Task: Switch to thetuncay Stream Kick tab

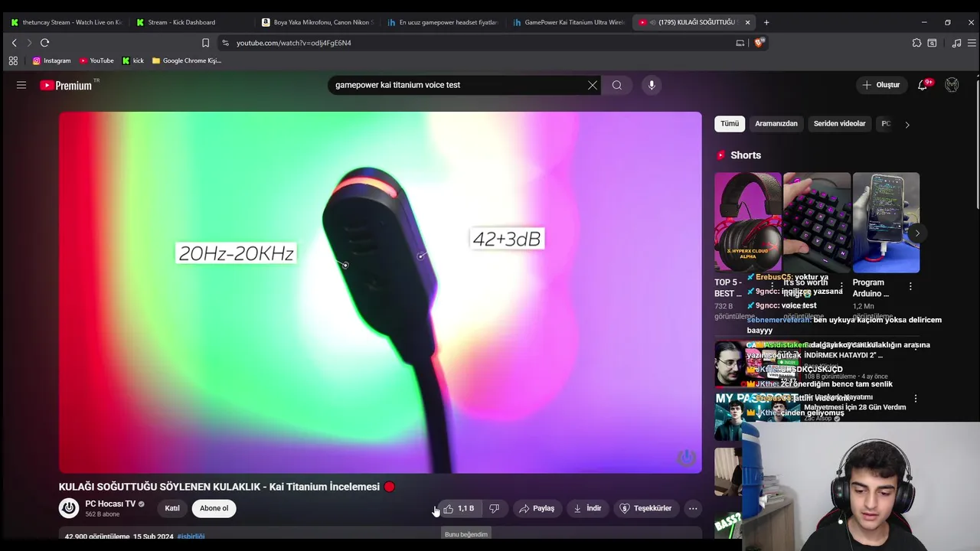Action: 66,22
